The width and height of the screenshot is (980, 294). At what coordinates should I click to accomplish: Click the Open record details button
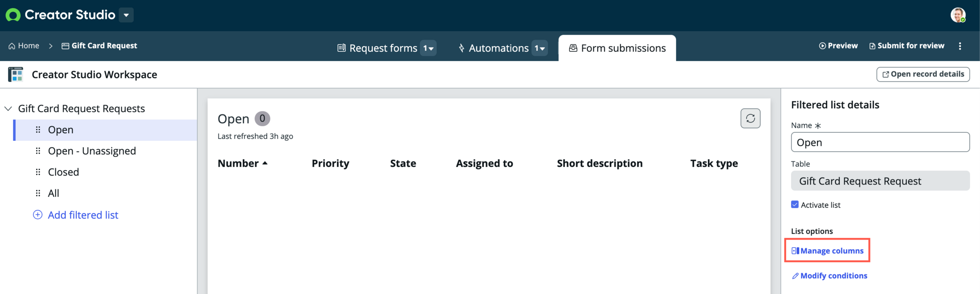[923, 74]
